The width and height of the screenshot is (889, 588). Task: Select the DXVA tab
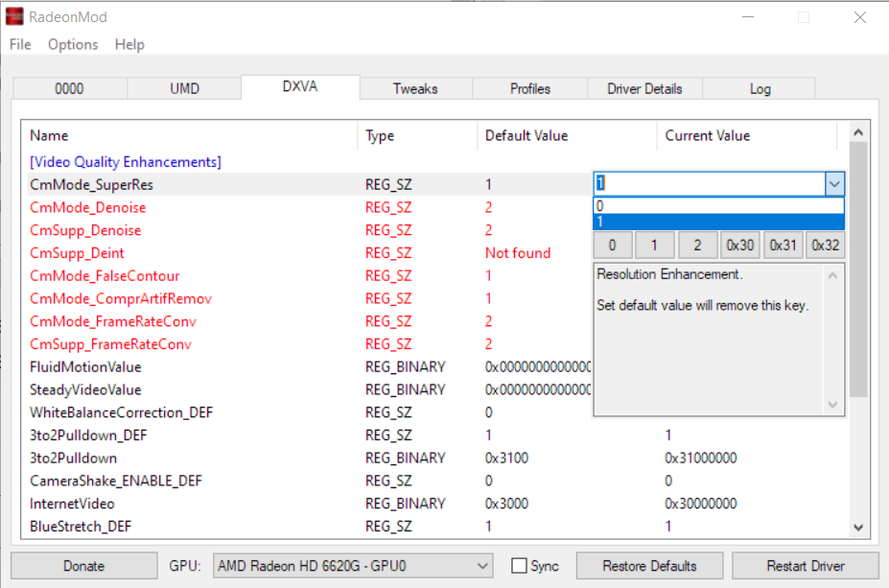(x=300, y=86)
